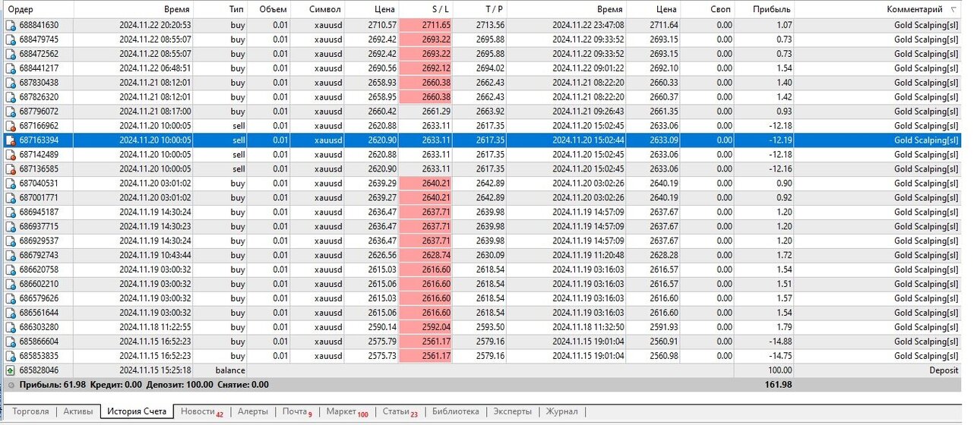Click the order icon for 686561644
Viewport: 980px width, 425px height.
(11, 313)
